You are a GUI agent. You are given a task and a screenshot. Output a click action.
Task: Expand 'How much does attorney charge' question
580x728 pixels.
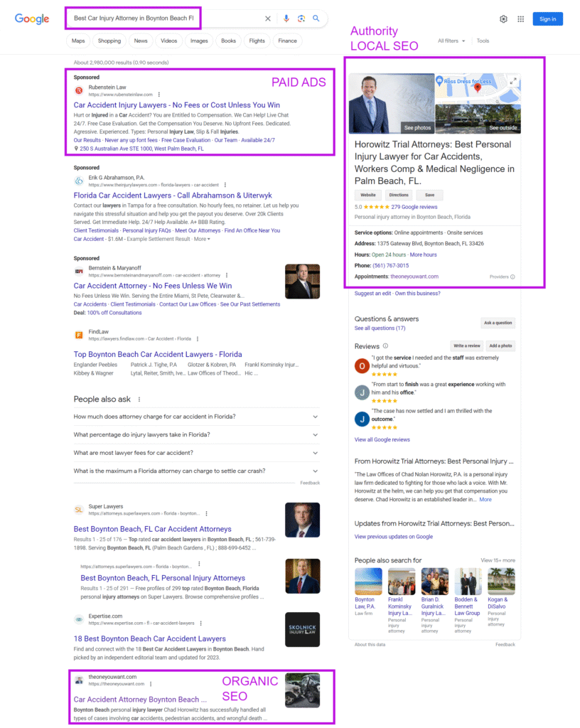pos(196,417)
